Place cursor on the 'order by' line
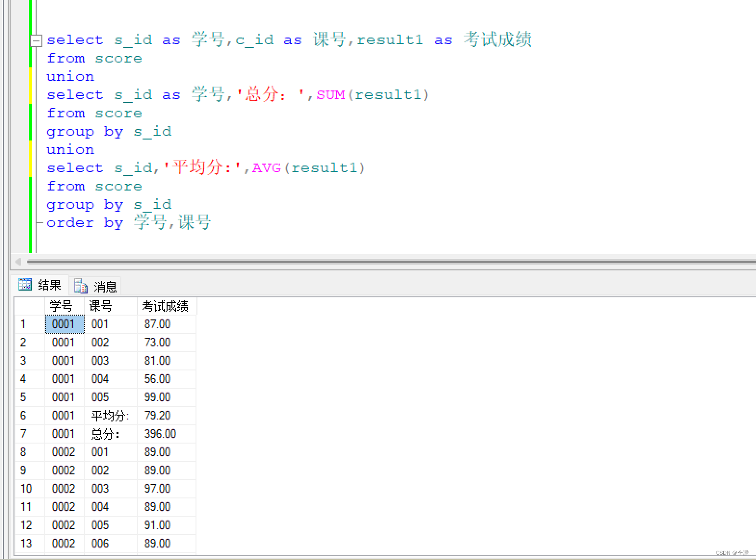 [x=129, y=223]
